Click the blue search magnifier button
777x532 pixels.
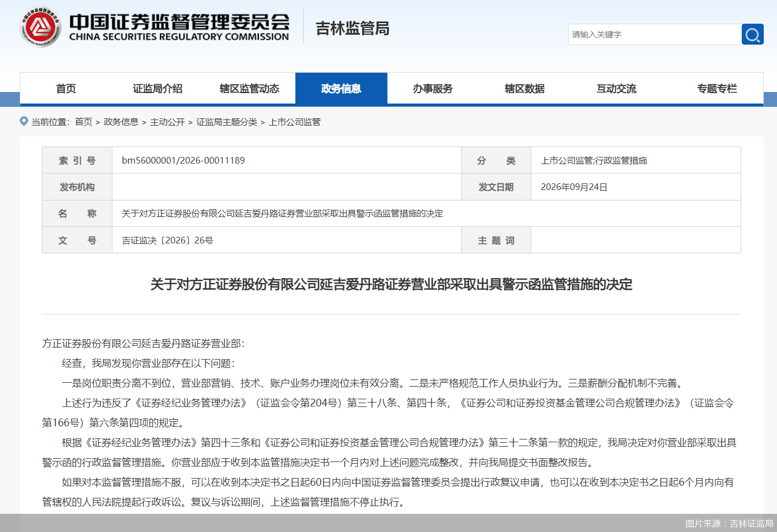click(x=752, y=34)
